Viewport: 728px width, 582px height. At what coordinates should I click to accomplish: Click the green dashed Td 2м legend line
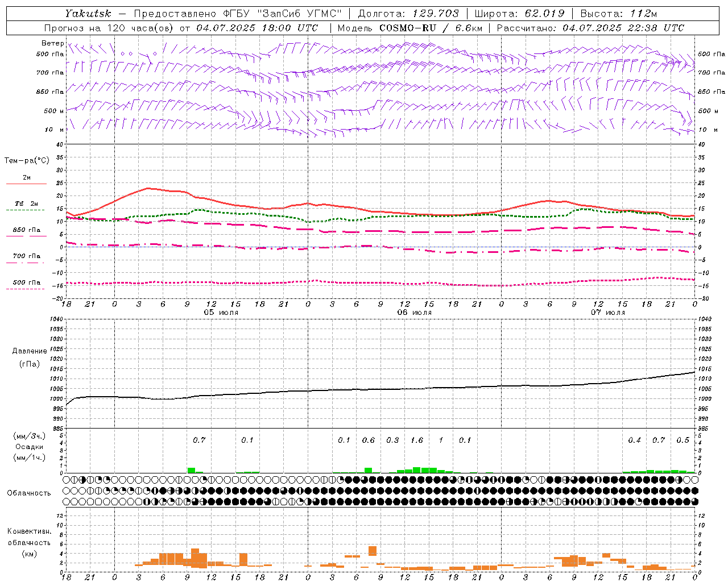[25, 210]
